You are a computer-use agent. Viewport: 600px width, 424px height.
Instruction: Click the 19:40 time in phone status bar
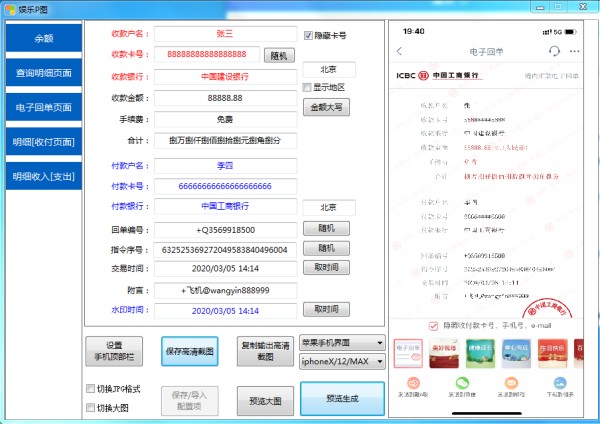pyautogui.click(x=414, y=31)
